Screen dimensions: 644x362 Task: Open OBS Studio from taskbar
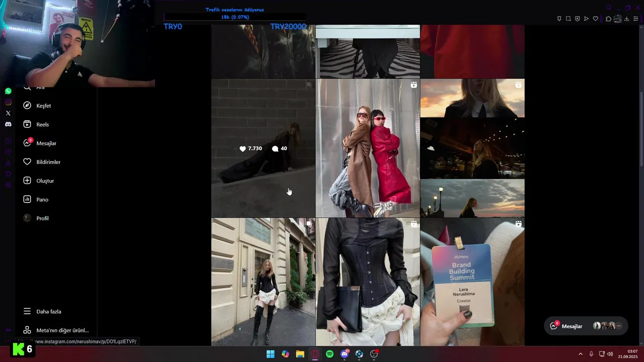(x=374, y=354)
